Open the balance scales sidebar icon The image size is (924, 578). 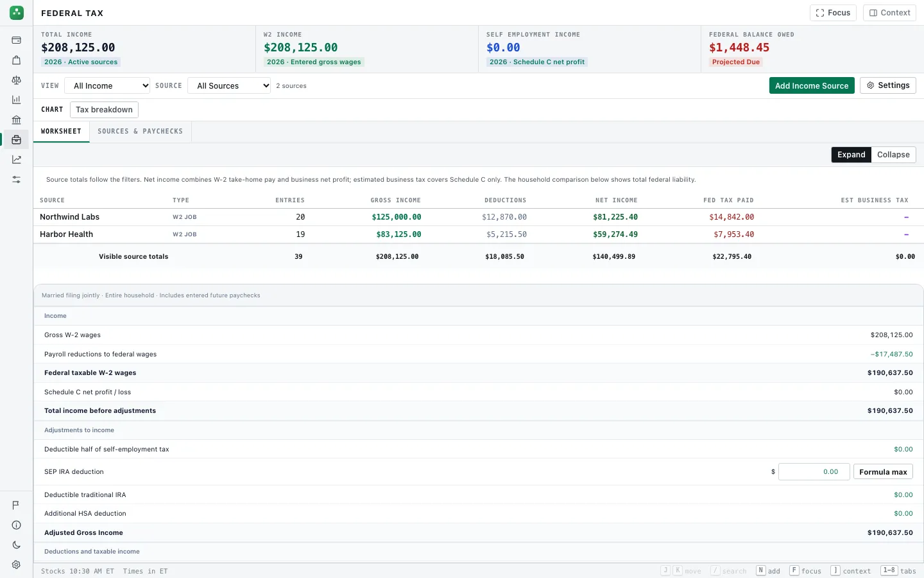pos(17,80)
